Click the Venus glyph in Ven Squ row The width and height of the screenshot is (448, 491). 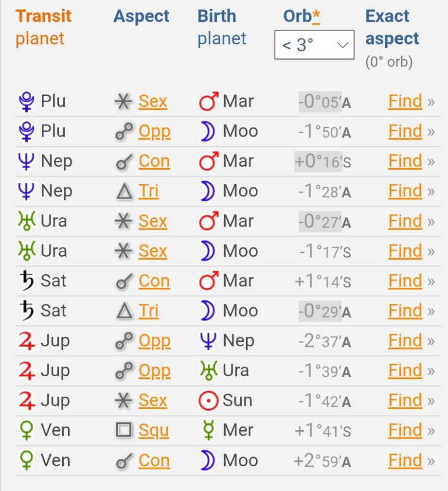(x=25, y=430)
